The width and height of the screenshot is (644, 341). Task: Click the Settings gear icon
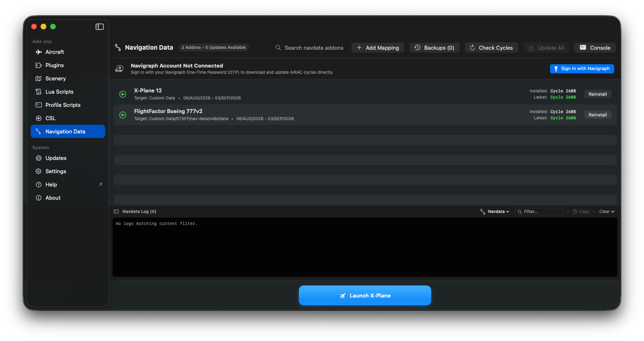point(38,171)
